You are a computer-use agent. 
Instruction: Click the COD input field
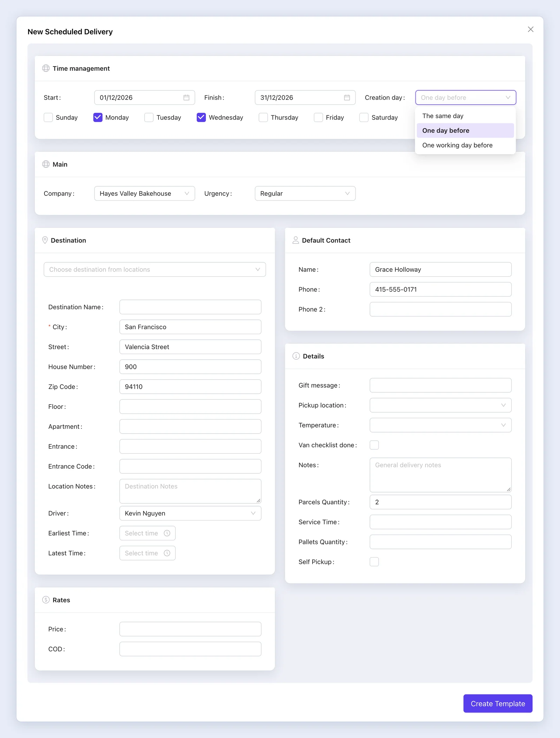pyautogui.click(x=190, y=649)
